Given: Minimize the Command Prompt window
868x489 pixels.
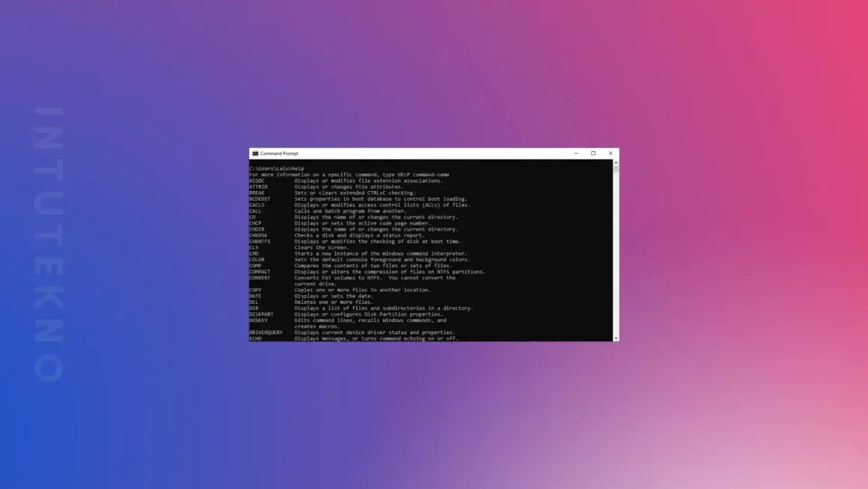Looking at the screenshot, I should point(576,154).
